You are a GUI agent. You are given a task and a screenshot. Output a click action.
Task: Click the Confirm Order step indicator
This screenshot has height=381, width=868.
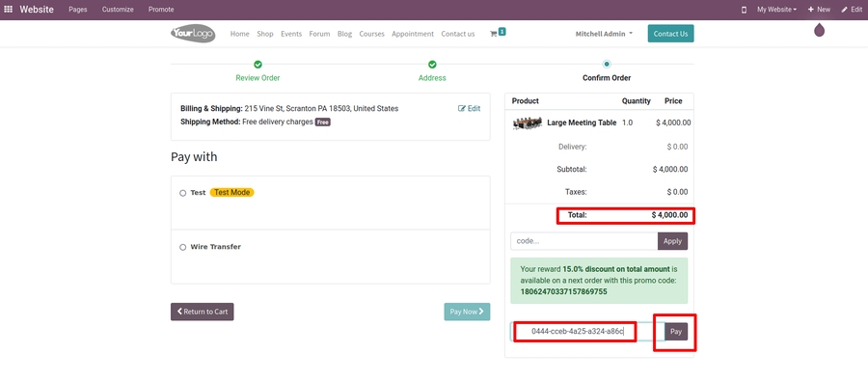607,65
